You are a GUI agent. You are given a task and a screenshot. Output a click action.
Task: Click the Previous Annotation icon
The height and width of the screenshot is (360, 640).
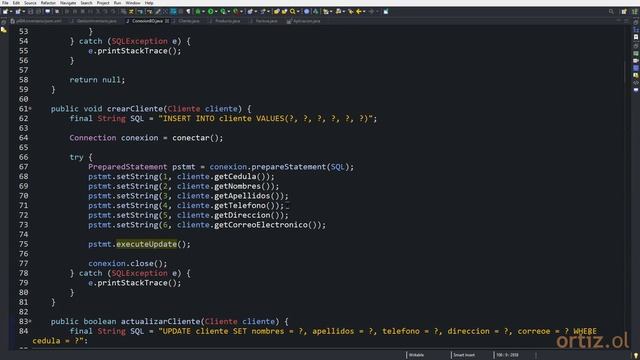point(338,11)
